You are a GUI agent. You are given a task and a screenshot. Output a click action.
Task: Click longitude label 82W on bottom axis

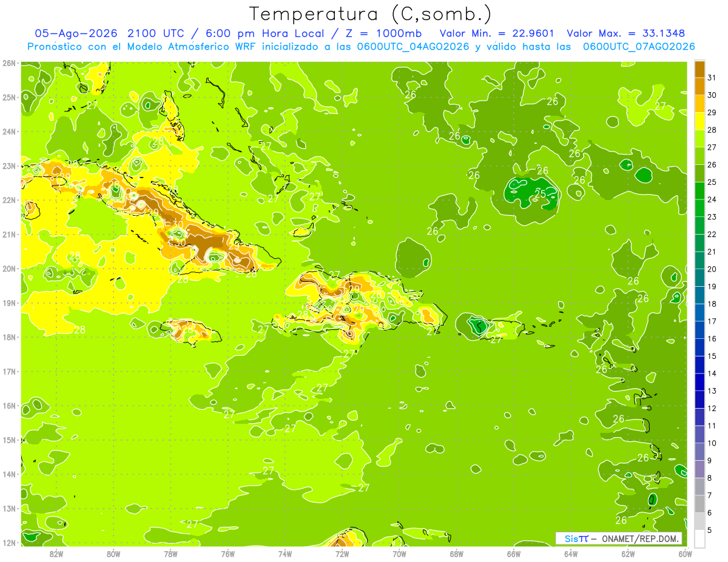tap(56, 554)
